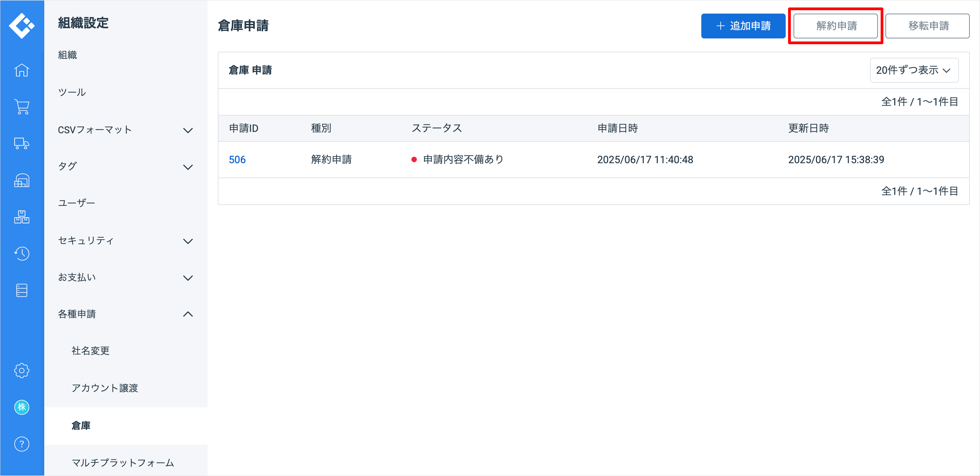Click the 各種申請 menu label
This screenshot has width=980, height=476.
pos(77,314)
